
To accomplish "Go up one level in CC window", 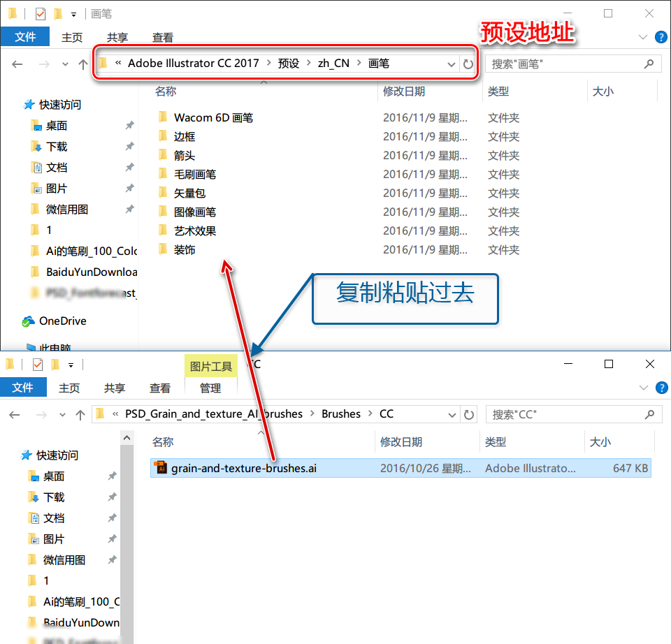I will 80,414.
